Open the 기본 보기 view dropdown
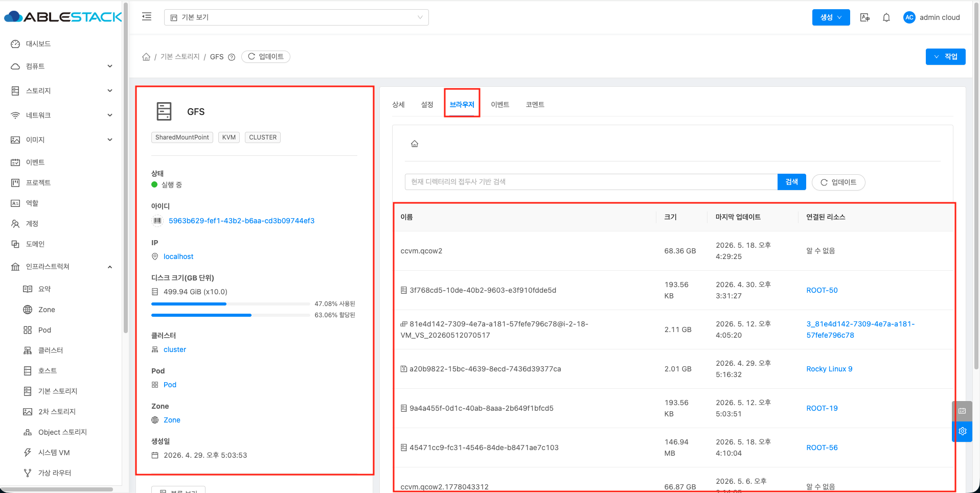980x493 pixels. pyautogui.click(x=297, y=17)
